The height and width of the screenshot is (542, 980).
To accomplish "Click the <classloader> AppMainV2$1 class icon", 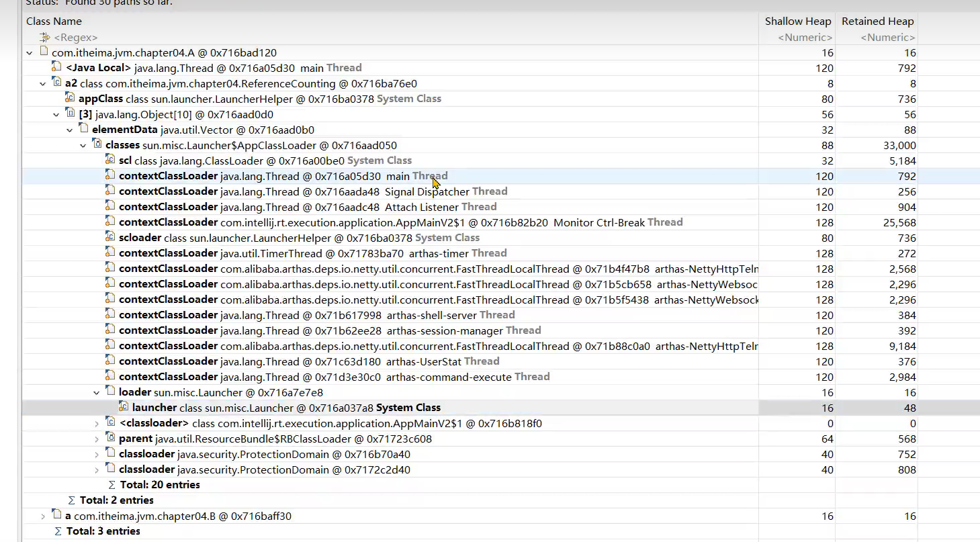I will click(x=111, y=422).
